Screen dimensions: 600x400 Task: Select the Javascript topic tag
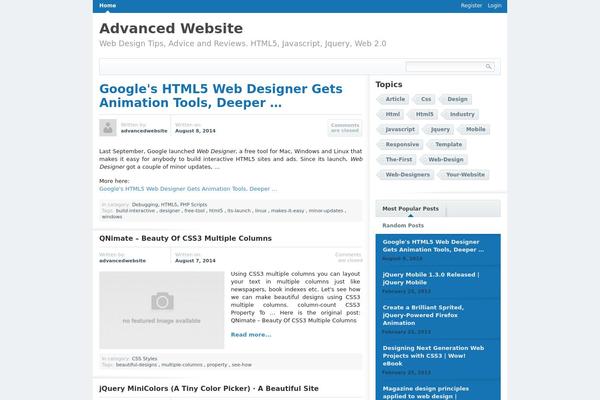[398, 129]
